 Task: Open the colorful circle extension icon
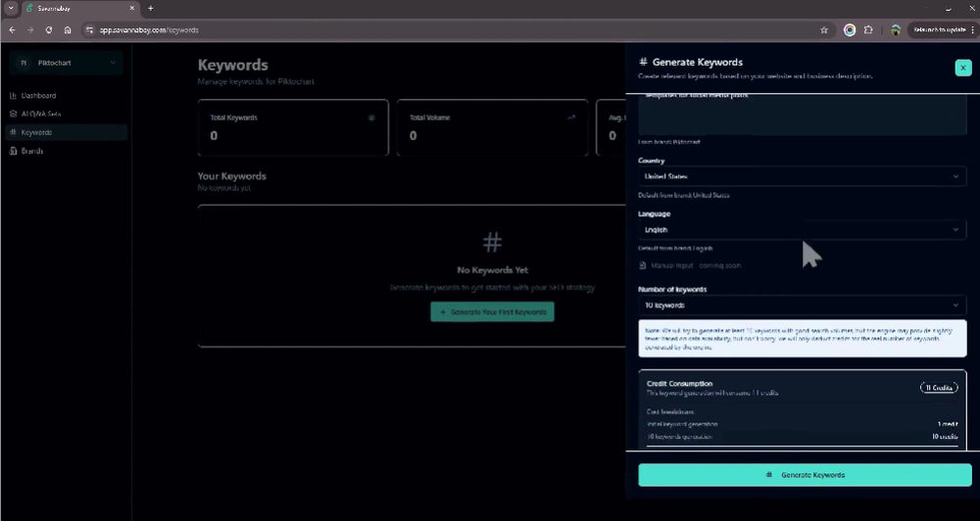850,30
